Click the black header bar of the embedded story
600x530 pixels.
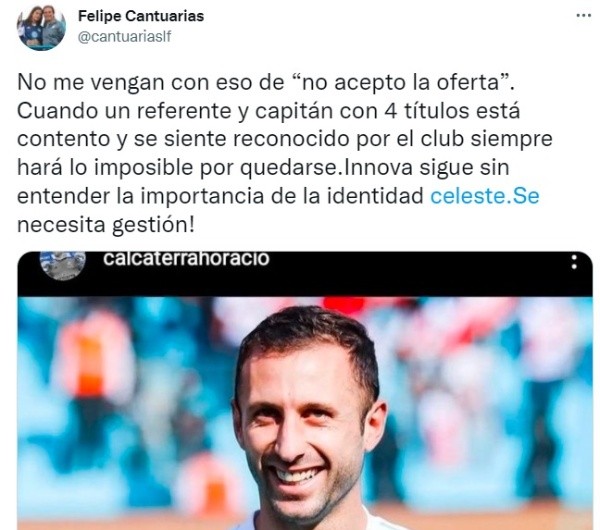click(x=305, y=274)
